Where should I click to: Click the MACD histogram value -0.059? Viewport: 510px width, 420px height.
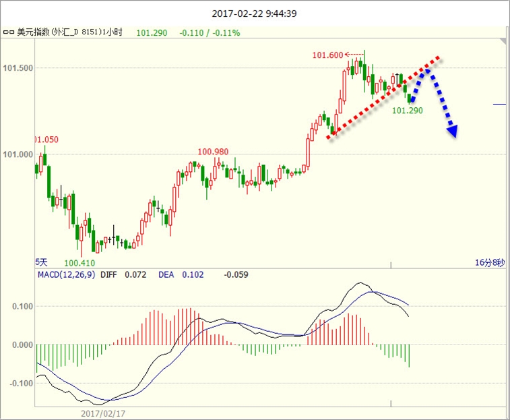pyautogui.click(x=236, y=275)
